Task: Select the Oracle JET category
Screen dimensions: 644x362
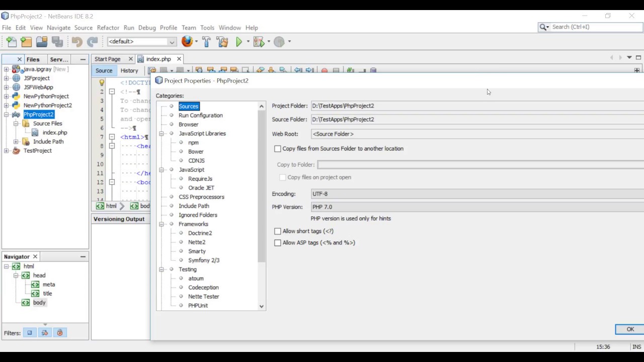Action: point(201,188)
